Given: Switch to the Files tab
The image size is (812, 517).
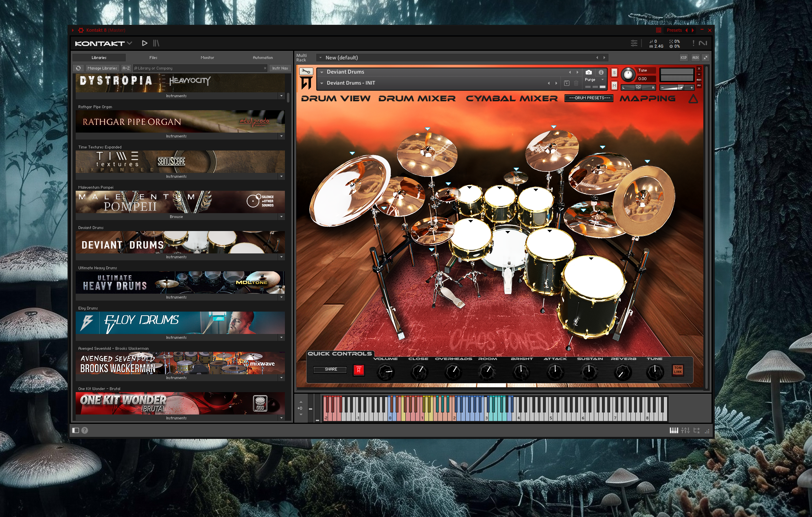Looking at the screenshot, I should [153, 58].
